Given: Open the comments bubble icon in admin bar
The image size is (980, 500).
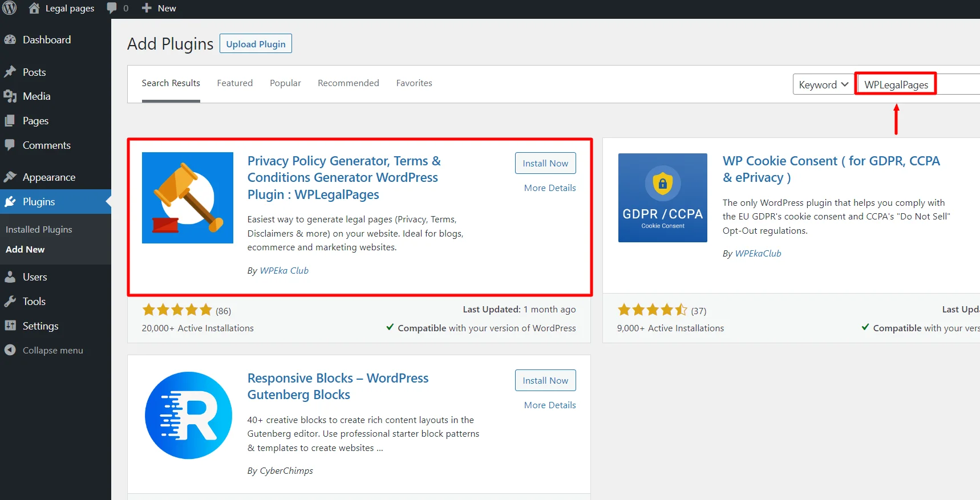Looking at the screenshot, I should pyautogui.click(x=112, y=9).
